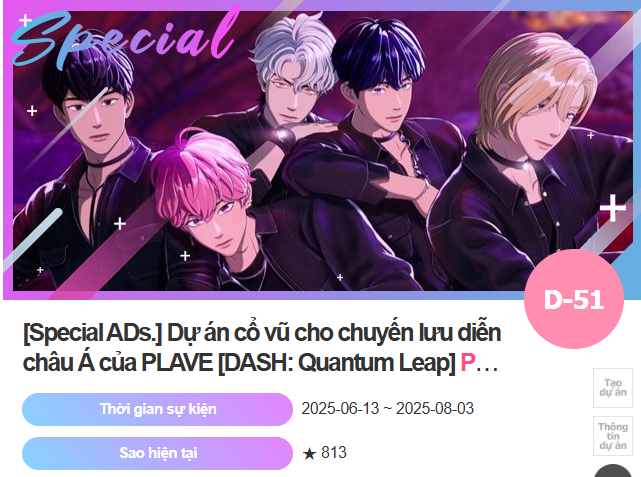The height and width of the screenshot is (477, 641).
Task: Click the date range 2025-06-13 ~ 2025-08-03
Action: [x=388, y=409]
